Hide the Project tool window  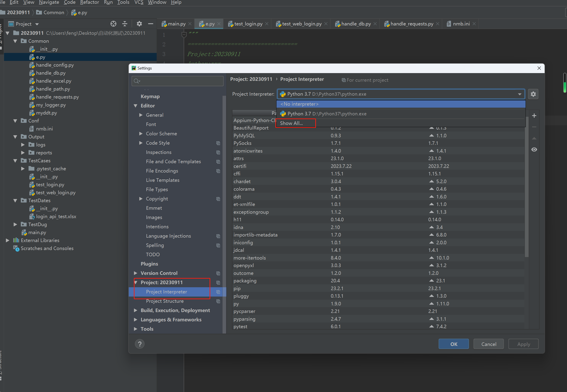151,24
